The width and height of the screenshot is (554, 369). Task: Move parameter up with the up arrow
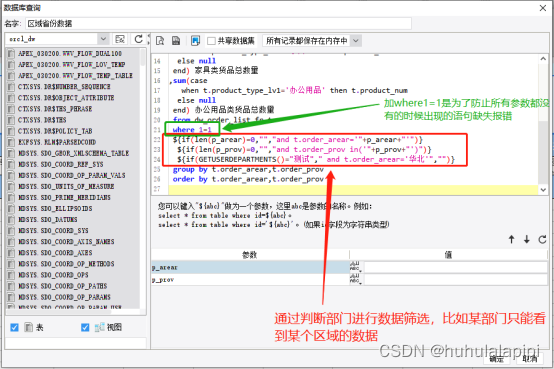click(511, 239)
